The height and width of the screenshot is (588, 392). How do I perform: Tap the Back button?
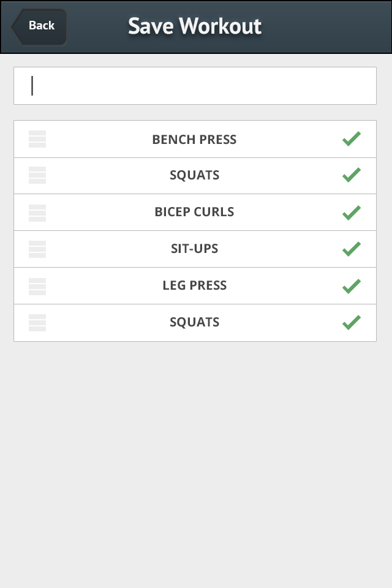[x=39, y=26]
